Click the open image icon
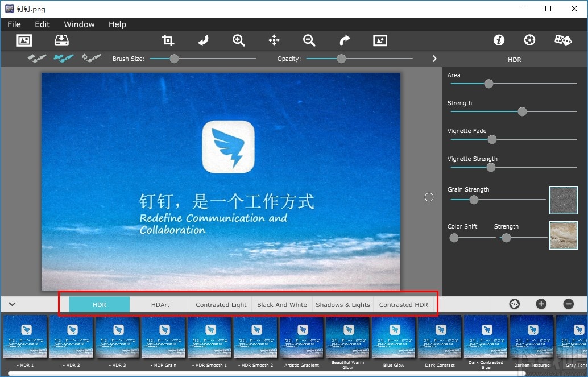The width and height of the screenshot is (588, 377). pyautogui.click(x=24, y=40)
